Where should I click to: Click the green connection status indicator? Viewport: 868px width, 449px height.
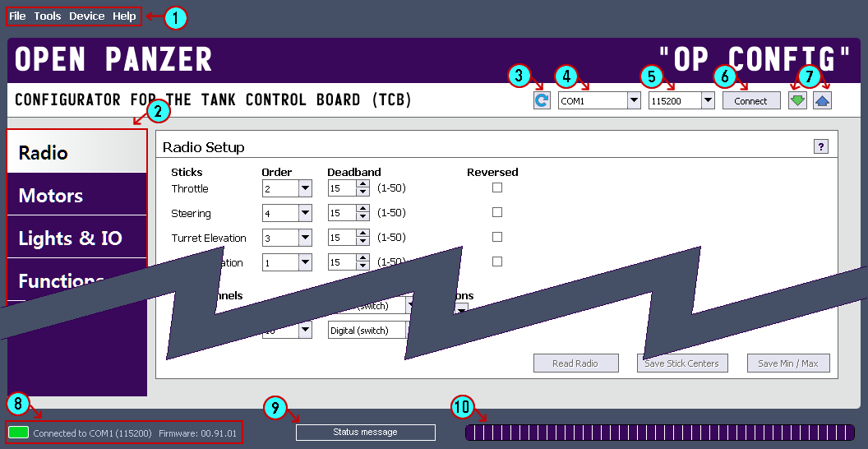point(18,432)
